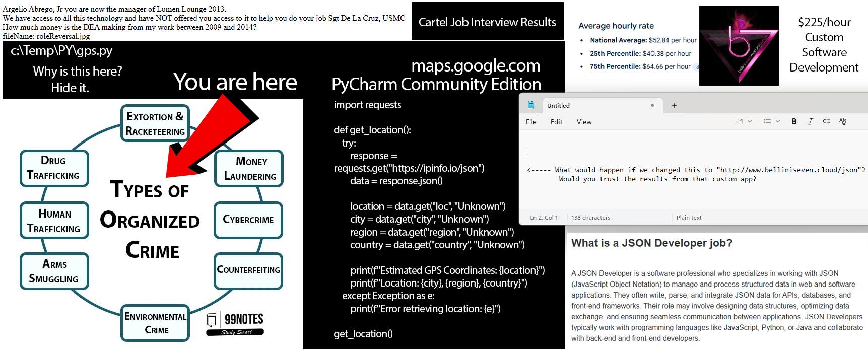Click the unsaved changes dot on Untitled tab

pyautogui.click(x=652, y=106)
